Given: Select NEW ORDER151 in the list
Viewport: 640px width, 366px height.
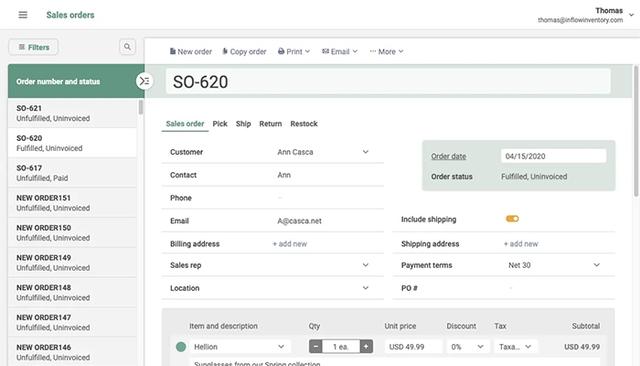Looking at the screenshot, I should [x=72, y=202].
